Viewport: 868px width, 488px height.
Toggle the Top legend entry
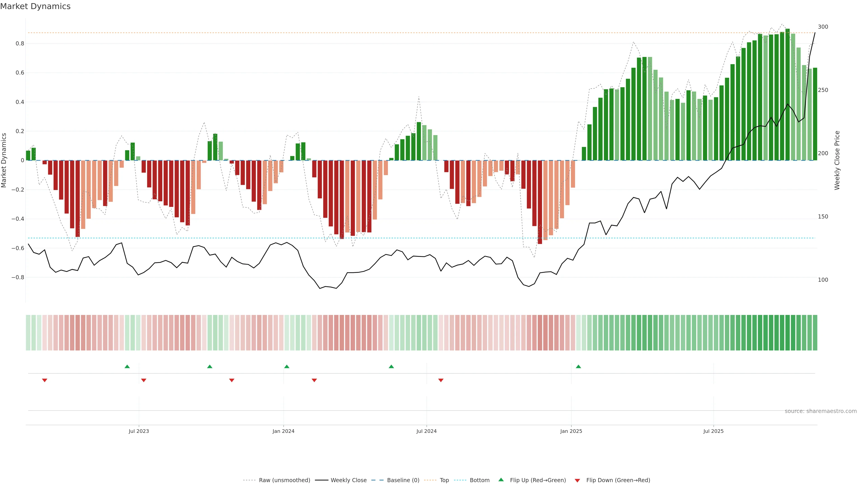pyautogui.click(x=444, y=480)
